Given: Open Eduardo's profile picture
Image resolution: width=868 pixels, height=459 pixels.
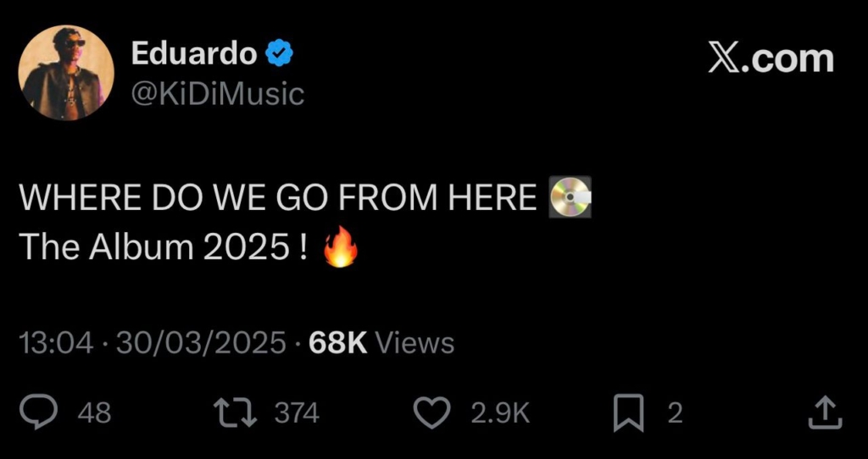Looking at the screenshot, I should [66, 73].
